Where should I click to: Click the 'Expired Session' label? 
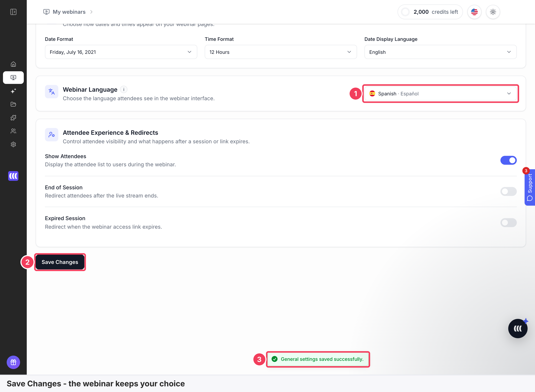click(65, 218)
